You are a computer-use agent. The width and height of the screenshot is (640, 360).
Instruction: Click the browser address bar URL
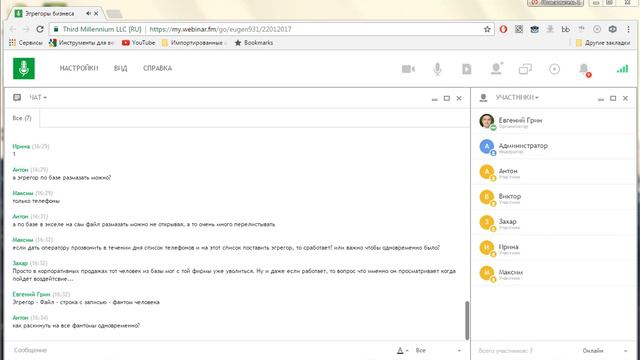(220, 29)
